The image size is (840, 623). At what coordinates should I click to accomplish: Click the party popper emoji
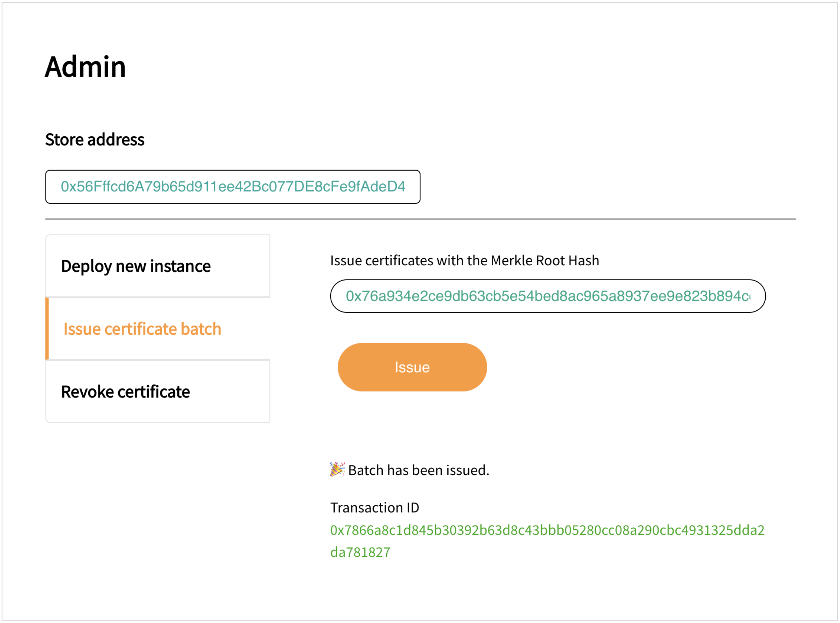coord(337,470)
